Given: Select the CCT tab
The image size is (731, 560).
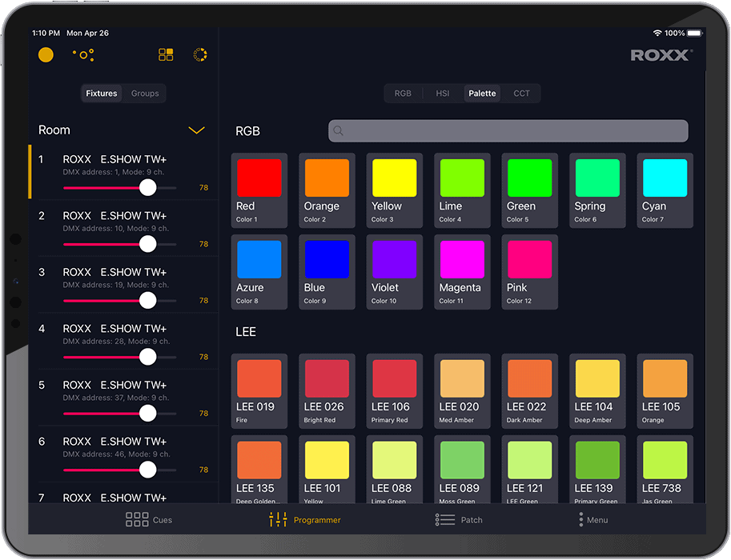Looking at the screenshot, I should (x=521, y=93).
